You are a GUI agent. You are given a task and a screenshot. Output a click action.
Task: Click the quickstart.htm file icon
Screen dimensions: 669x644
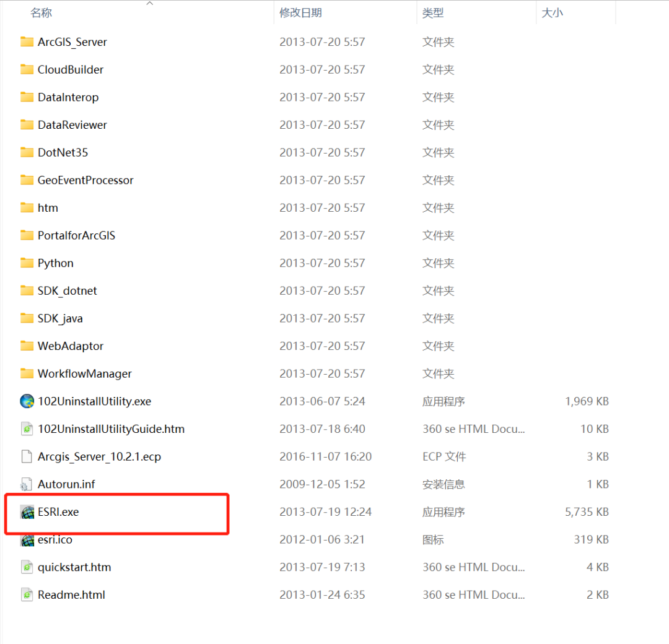point(27,567)
